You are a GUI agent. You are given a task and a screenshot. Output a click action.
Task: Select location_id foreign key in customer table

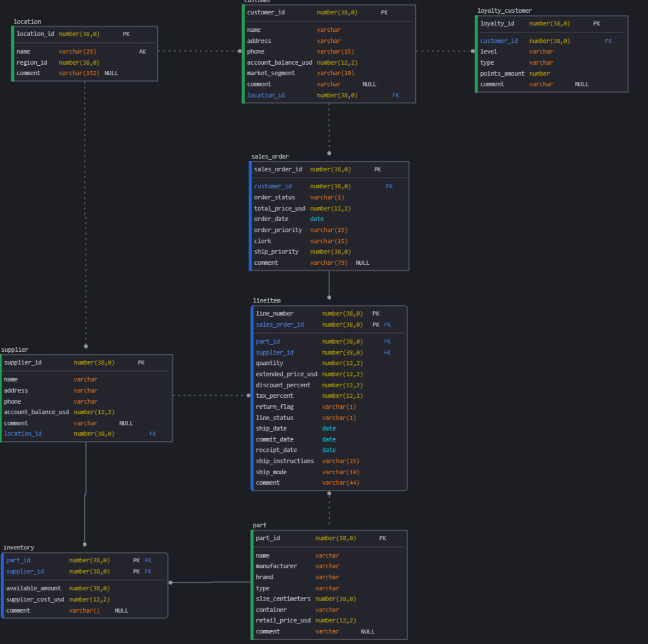(x=266, y=95)
